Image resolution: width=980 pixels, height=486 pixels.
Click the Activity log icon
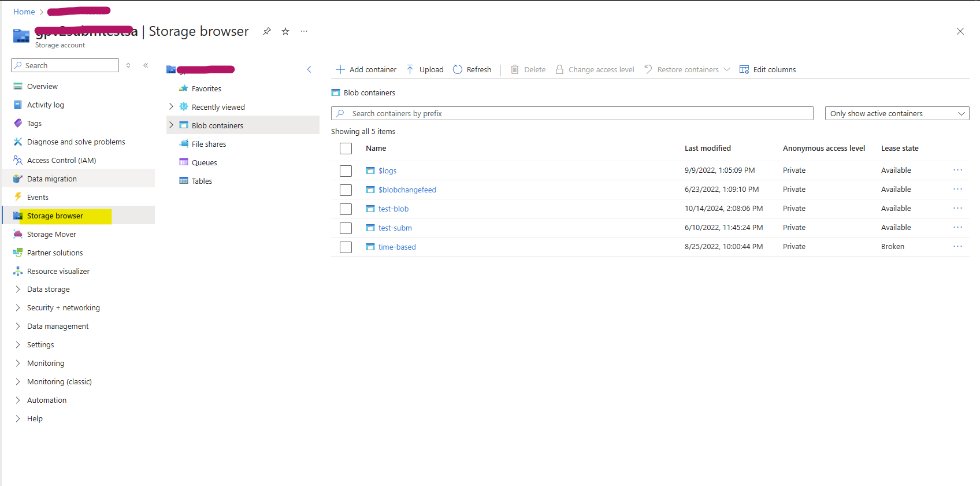click(x=18, y=105)
